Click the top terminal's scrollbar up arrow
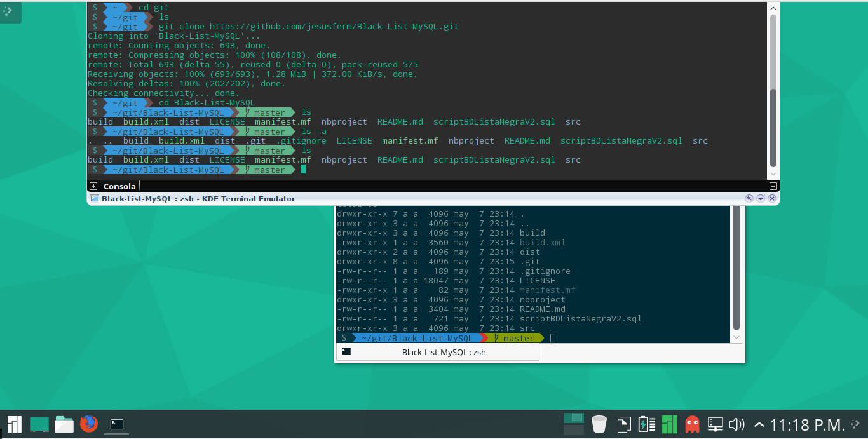 [x=773, y=8]
